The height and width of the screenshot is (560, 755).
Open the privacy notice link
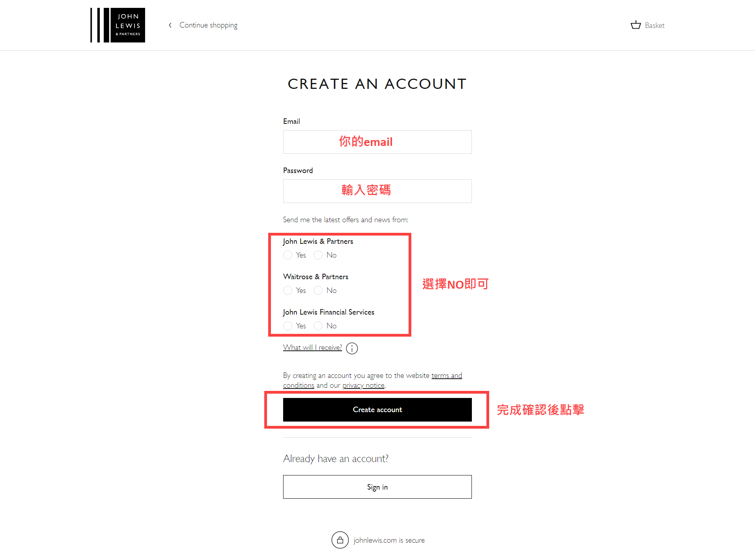point(363,385)
